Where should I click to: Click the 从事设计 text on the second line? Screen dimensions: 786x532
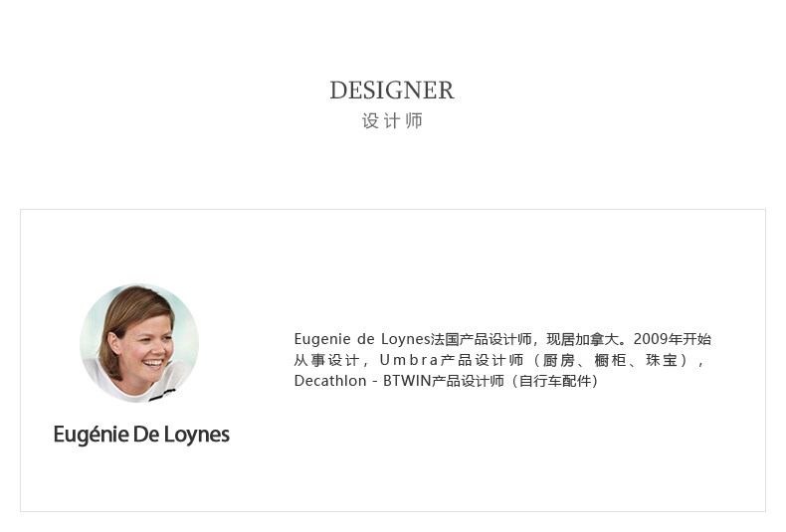pyautogui.click(x=326, y=360)
